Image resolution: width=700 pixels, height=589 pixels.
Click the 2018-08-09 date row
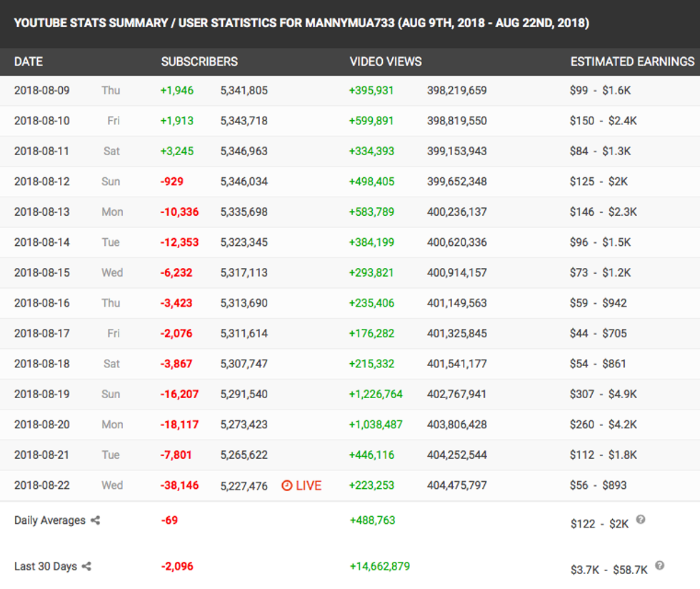click(x=42, y=91)
